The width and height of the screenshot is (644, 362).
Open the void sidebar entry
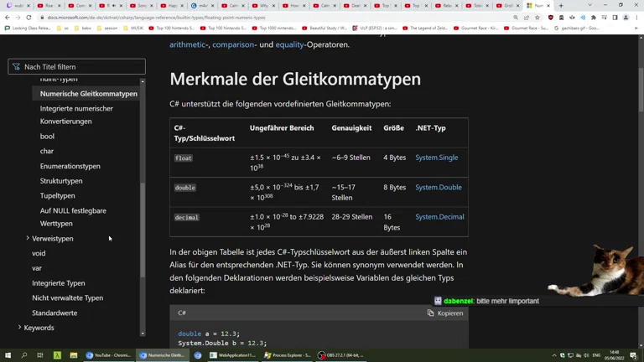(39, 253)
